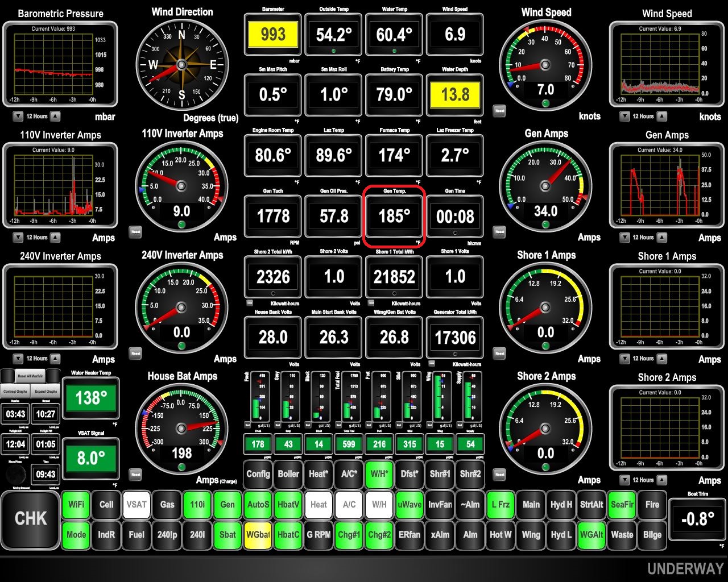Toggle the Bilge alarm indicator

coord(652,535)
